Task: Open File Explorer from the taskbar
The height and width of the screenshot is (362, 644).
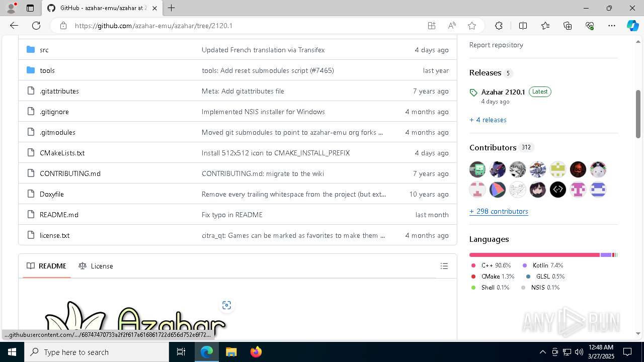Action: coord(231,352)
